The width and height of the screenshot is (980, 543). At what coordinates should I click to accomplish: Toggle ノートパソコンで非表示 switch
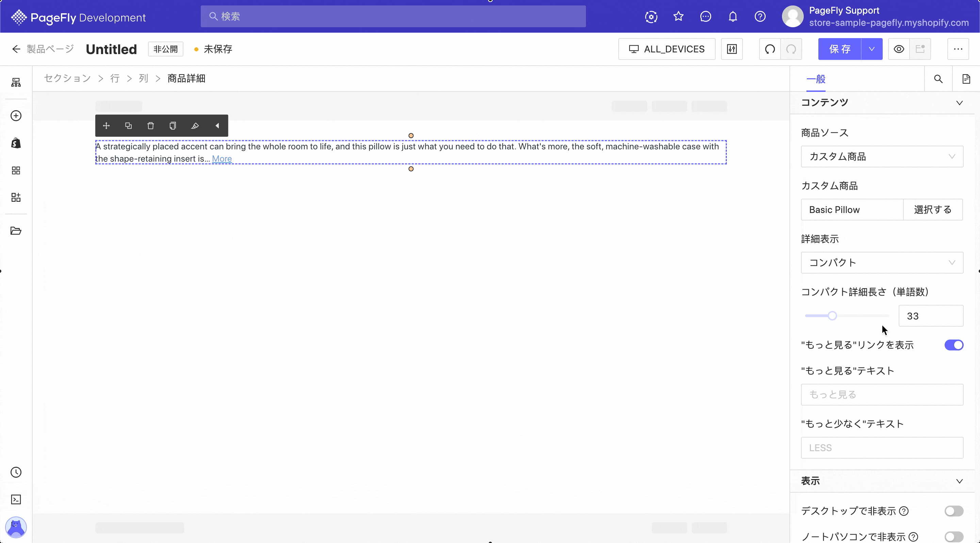pyautogui.click(x=954, y=537)
